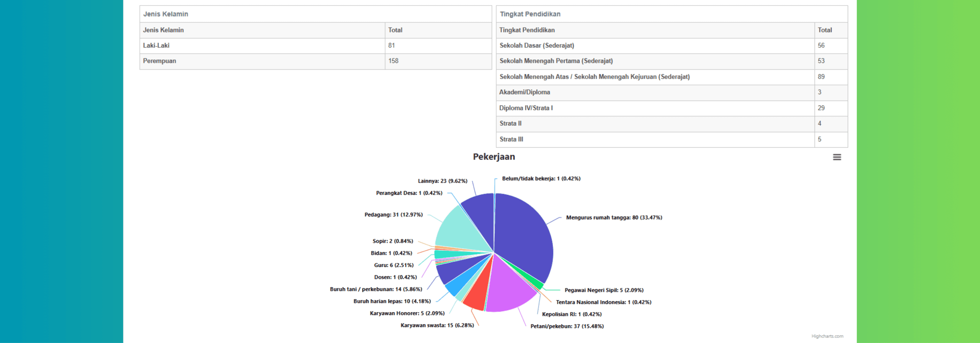The width and height of the screenshot is (980, 343).
Task: Open the Highcharts.com credit link
Action: [827, 336]
